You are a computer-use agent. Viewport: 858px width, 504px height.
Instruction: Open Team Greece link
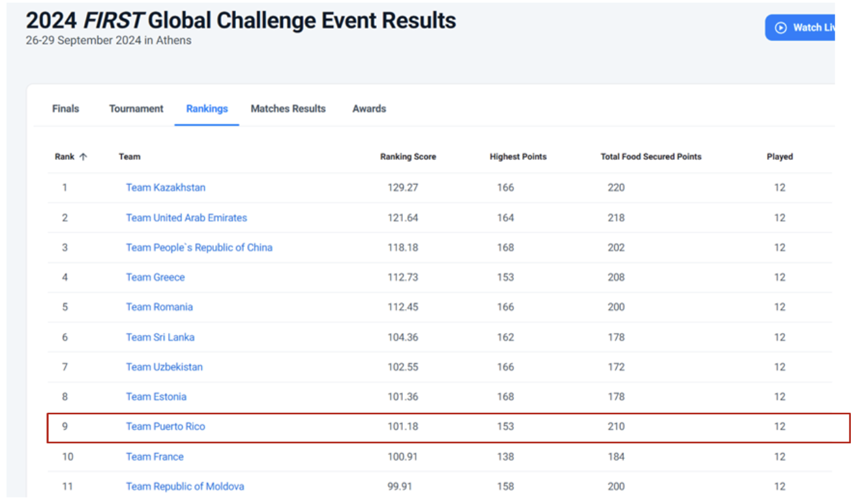[x=155, y=277]
